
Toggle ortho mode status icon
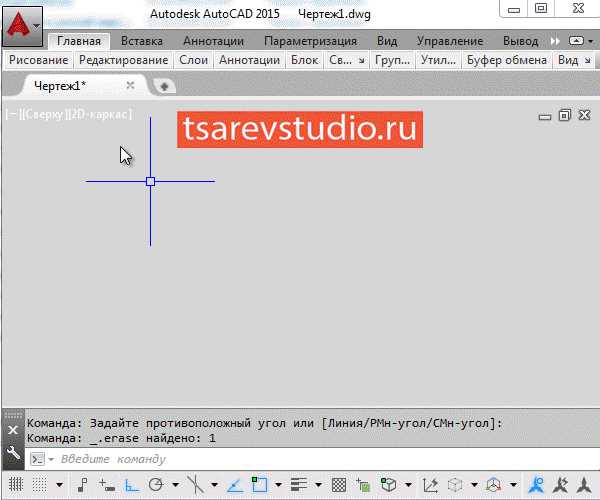pos(131,485)
